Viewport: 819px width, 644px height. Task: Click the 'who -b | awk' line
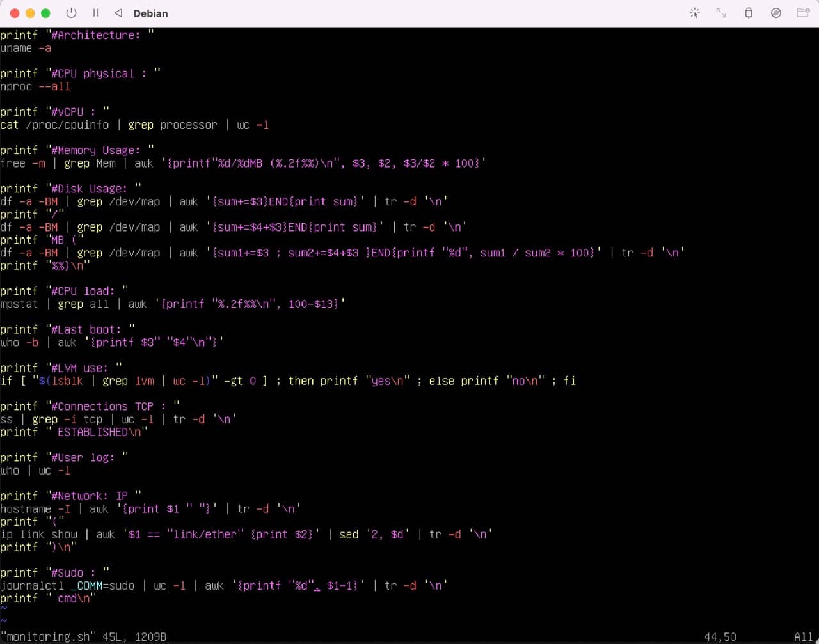click(x=112, y=342)
